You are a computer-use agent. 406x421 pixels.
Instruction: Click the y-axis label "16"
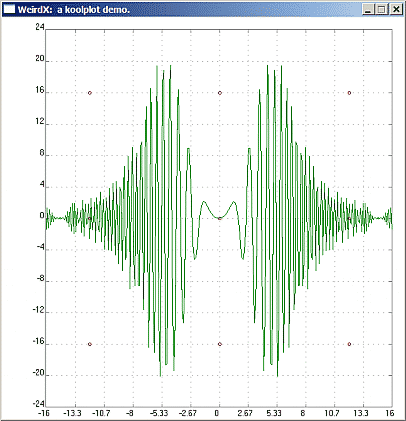pos(40,90)
